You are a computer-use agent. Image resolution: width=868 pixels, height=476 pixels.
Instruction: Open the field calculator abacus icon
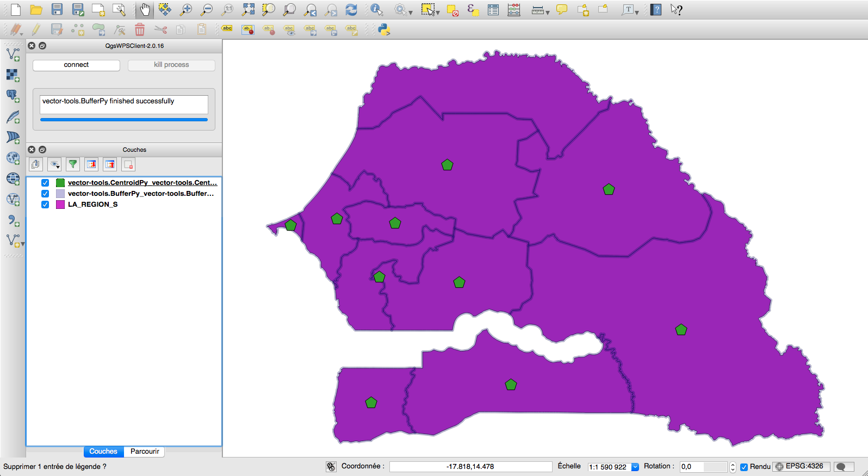pyautogui.click(x=514, y=9)
